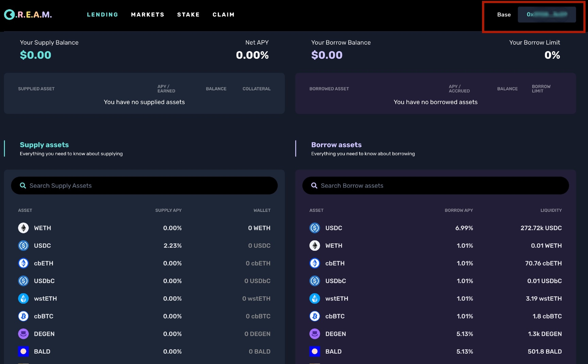588x364 pixels.
Task: Click the cbETH icon in Supply list
Action: click(x=23, y=263)
